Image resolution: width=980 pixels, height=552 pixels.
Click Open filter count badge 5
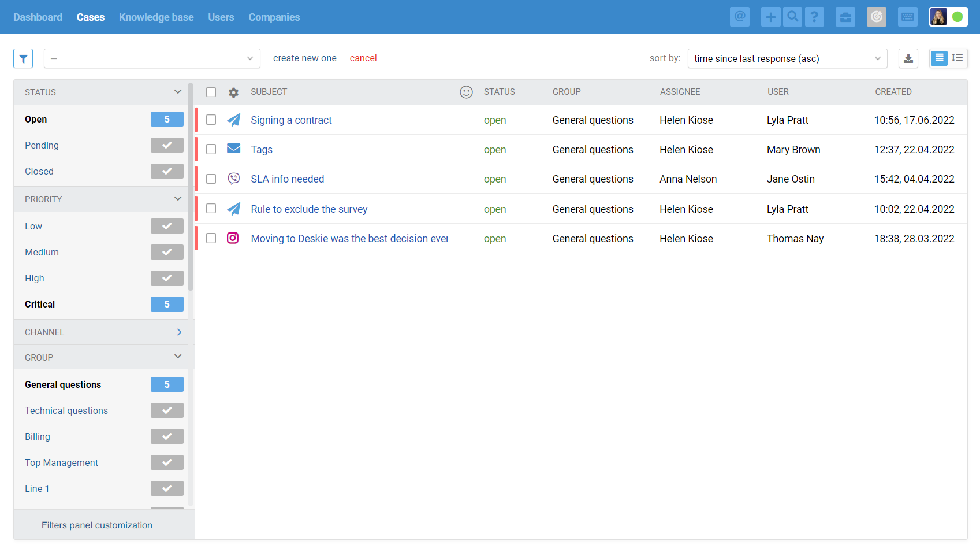tap(167, 119)
